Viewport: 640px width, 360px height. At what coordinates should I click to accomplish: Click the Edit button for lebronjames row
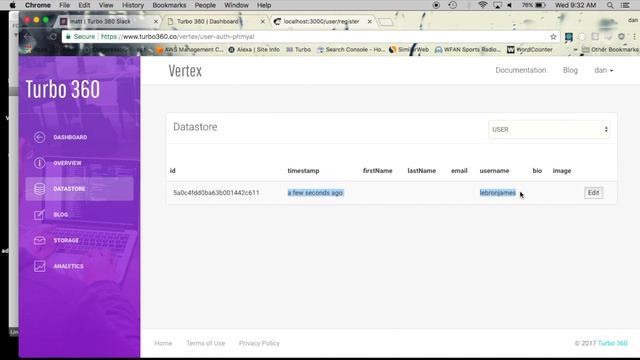click(x=593, y=193)
